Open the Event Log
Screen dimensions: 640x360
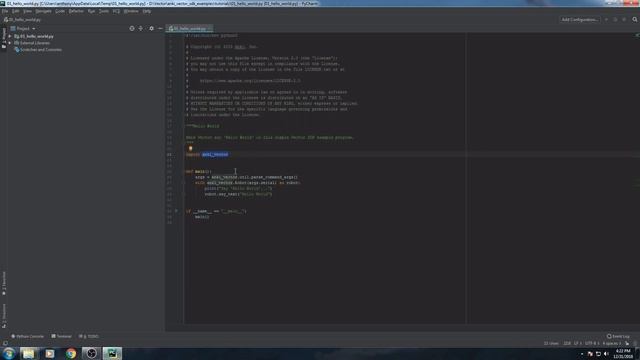pyautogui.click(x=618, y=336)
